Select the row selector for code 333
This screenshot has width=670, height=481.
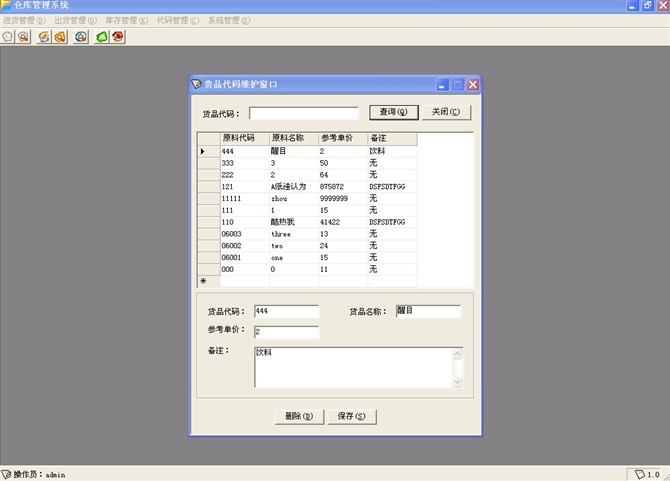209,163
